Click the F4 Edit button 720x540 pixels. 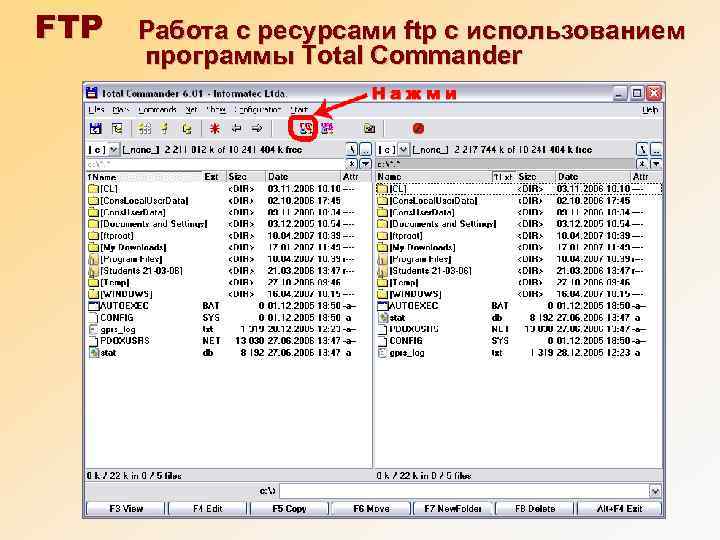tap(208, 508)
